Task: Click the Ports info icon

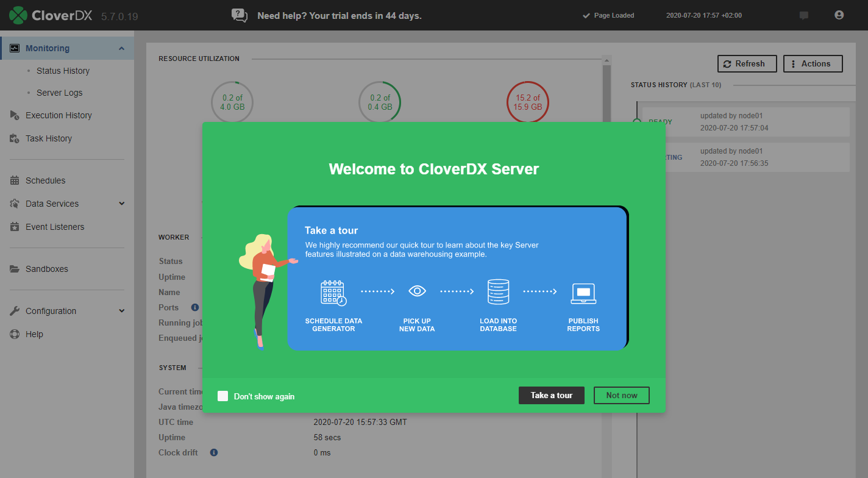Action: (195, 307)
